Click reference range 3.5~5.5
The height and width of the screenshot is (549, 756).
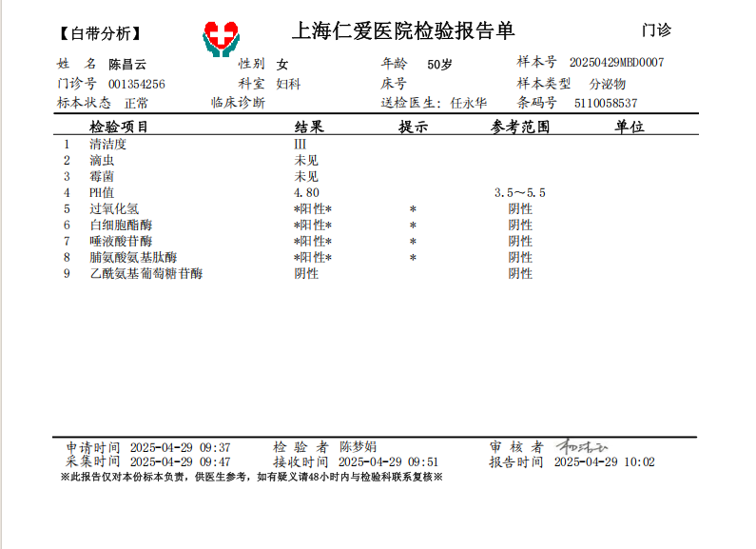[x=520, y=192]
